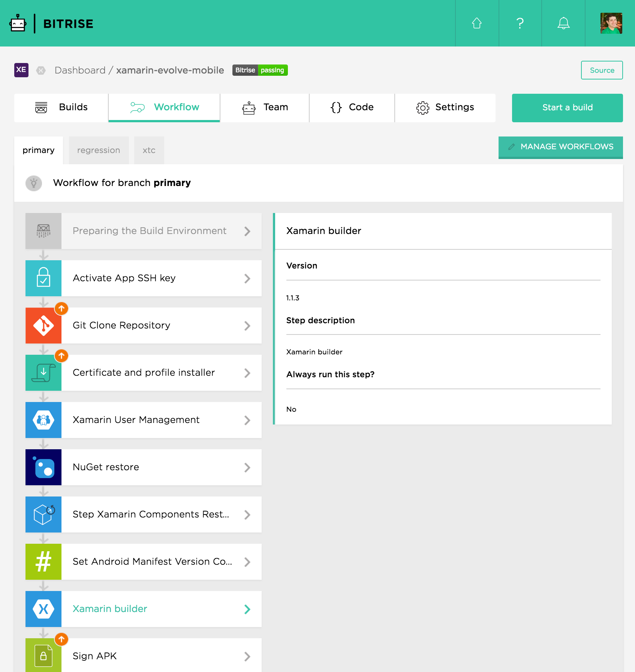635x672 pixels.
Task: Expand NuGet restore chevron
Action: (x=247, y=467)
